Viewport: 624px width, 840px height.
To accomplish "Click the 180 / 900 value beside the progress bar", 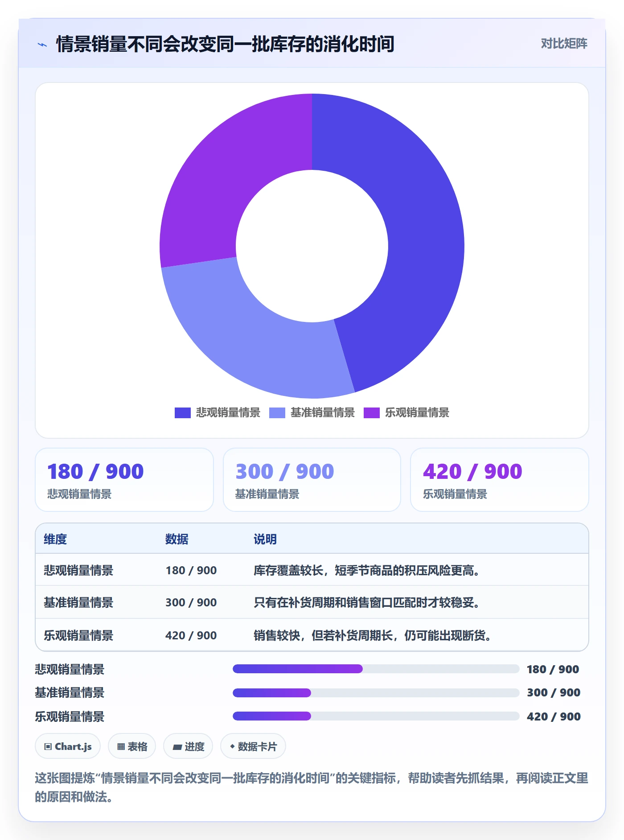I will coord(553,669).
